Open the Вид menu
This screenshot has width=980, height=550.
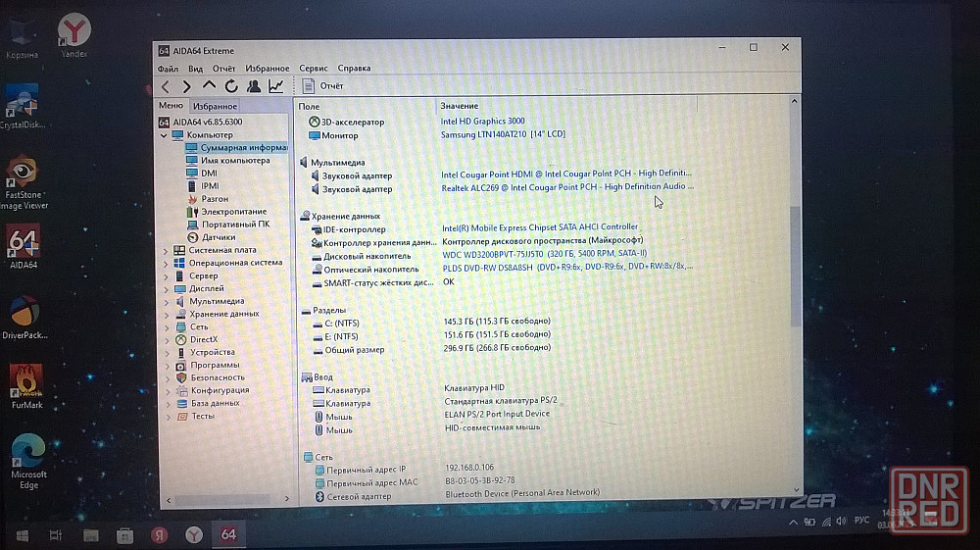(195, 68)
